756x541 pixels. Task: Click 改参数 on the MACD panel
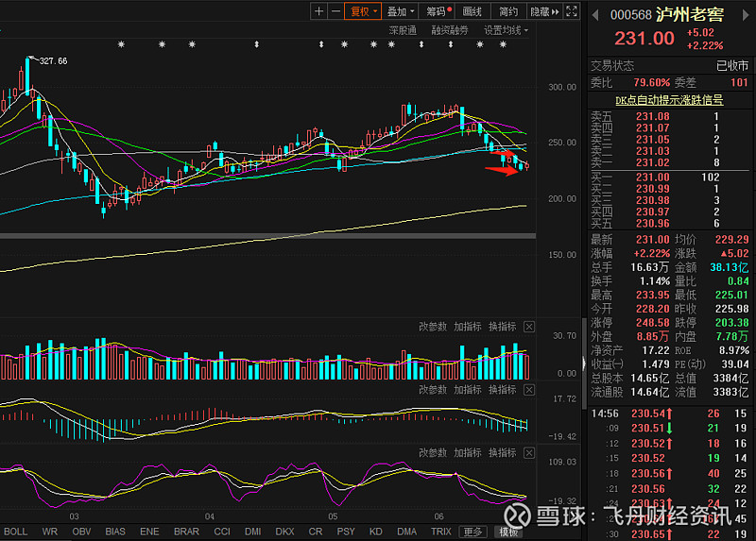433,390
